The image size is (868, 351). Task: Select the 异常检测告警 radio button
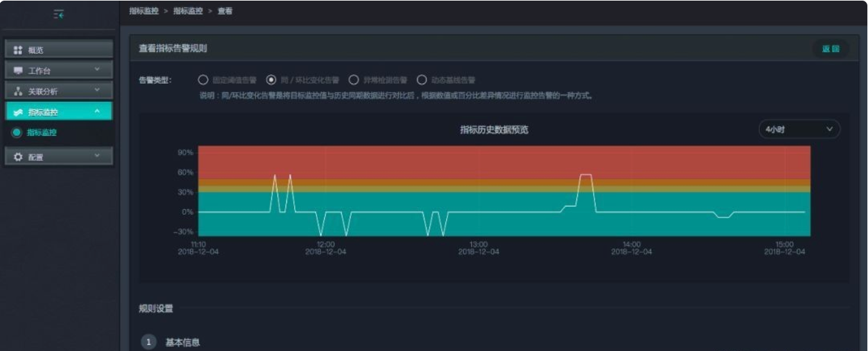353,80
